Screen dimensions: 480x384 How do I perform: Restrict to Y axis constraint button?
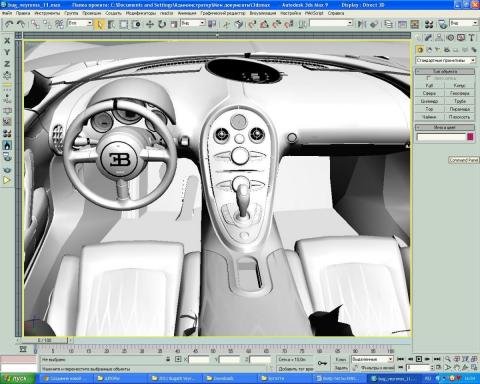(x=7, y=52)
